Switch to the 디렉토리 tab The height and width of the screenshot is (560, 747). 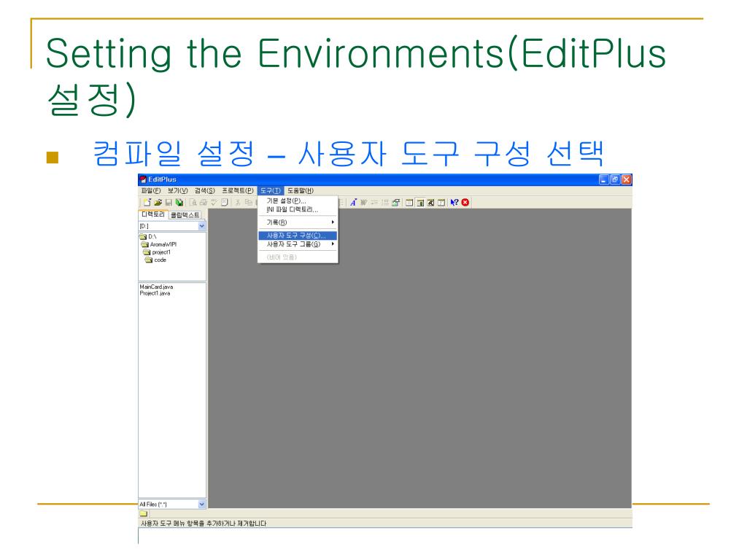[153, 215]
